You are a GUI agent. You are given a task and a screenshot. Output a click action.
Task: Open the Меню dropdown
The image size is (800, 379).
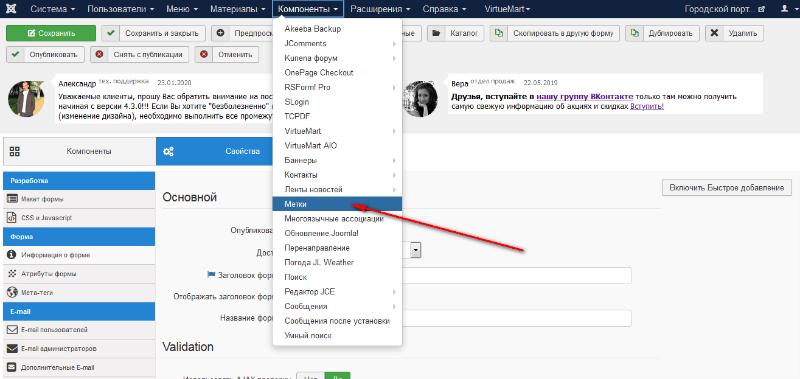tap(182, 9)
